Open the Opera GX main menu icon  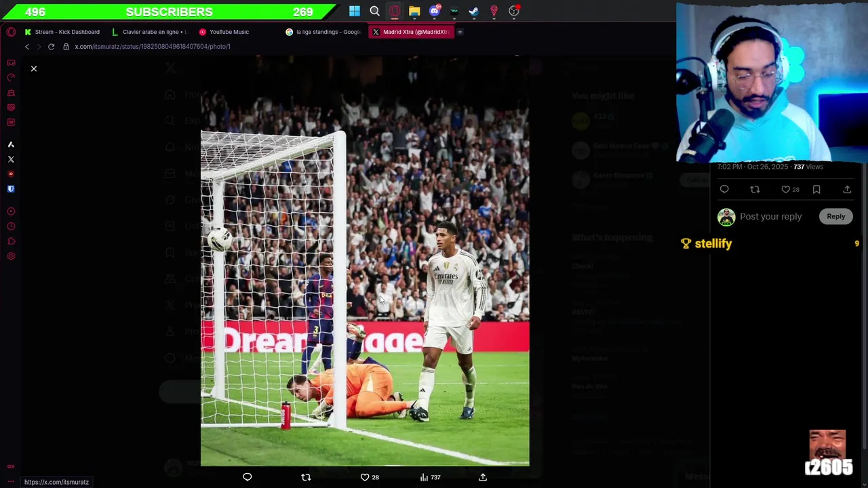point(11,32)
